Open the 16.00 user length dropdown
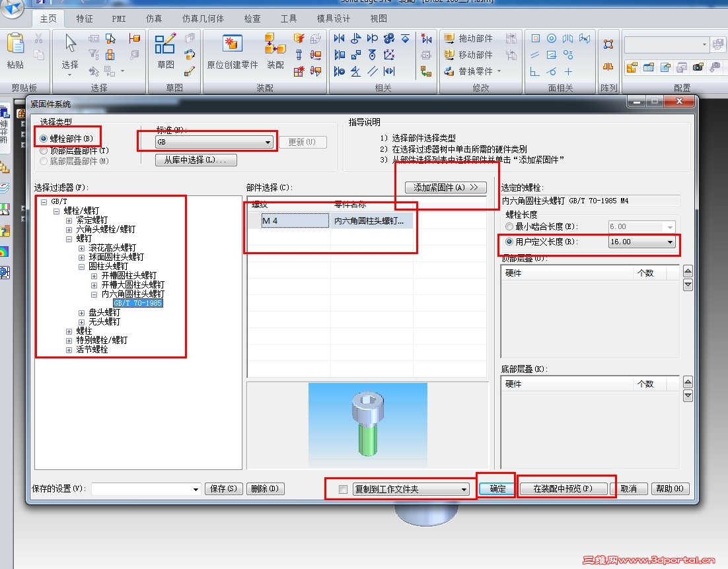 point(641,242)
